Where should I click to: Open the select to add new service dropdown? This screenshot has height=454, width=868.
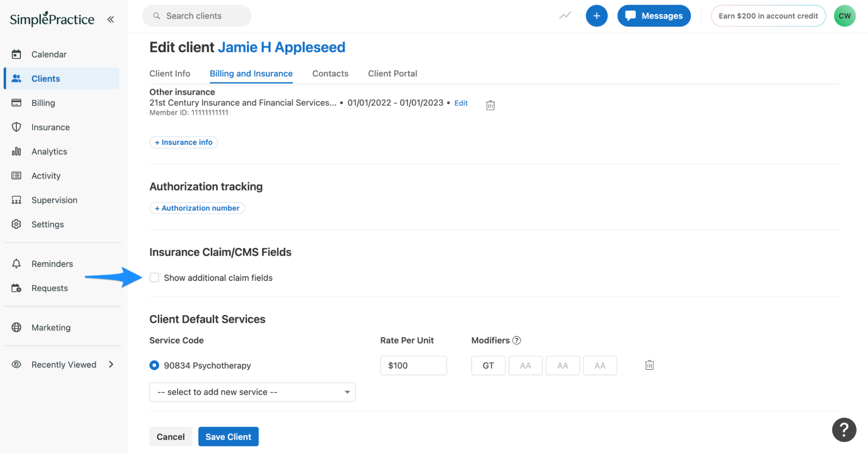click(252, 391)
